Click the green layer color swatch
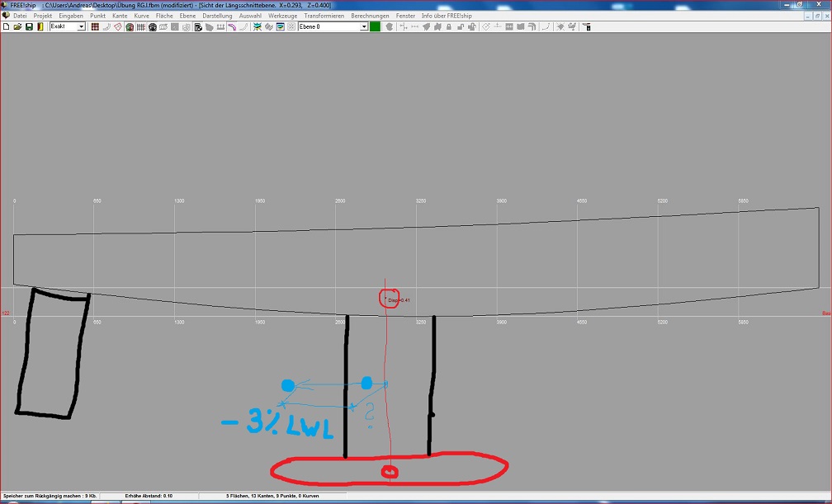This screenshot has height=504, width=832. click(375, 27)
